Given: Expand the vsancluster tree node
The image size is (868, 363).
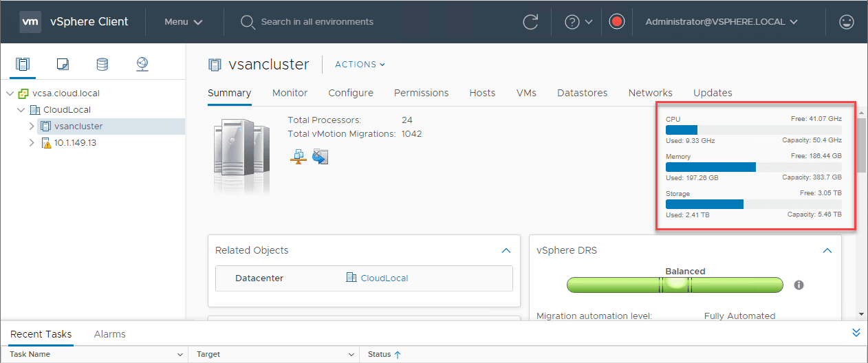Looking at the screenshot, I should click(x=32, y=126).
